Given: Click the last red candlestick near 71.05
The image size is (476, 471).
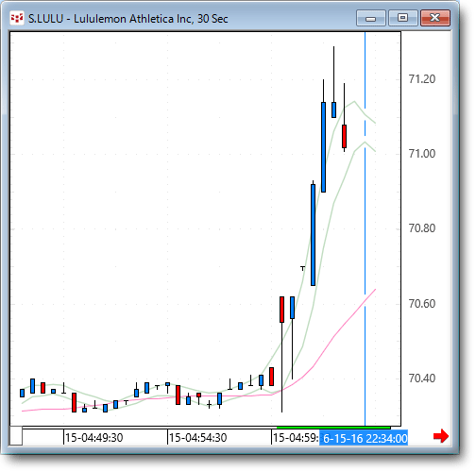Looking at the screenshot, I should tap(344, 136).
